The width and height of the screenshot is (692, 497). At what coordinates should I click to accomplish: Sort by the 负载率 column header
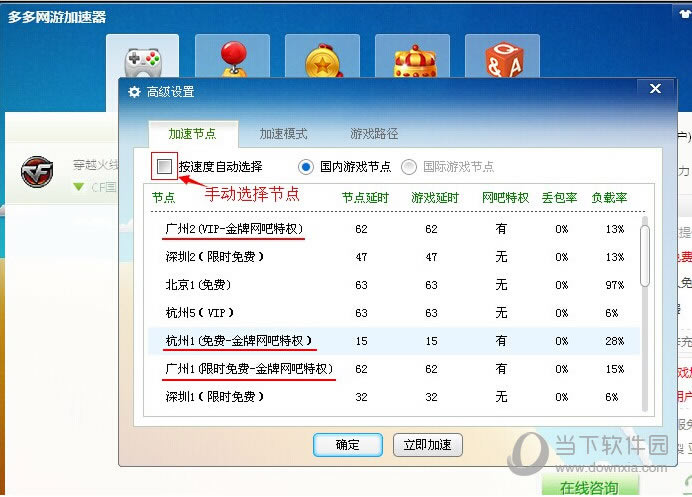pos(609,197)
